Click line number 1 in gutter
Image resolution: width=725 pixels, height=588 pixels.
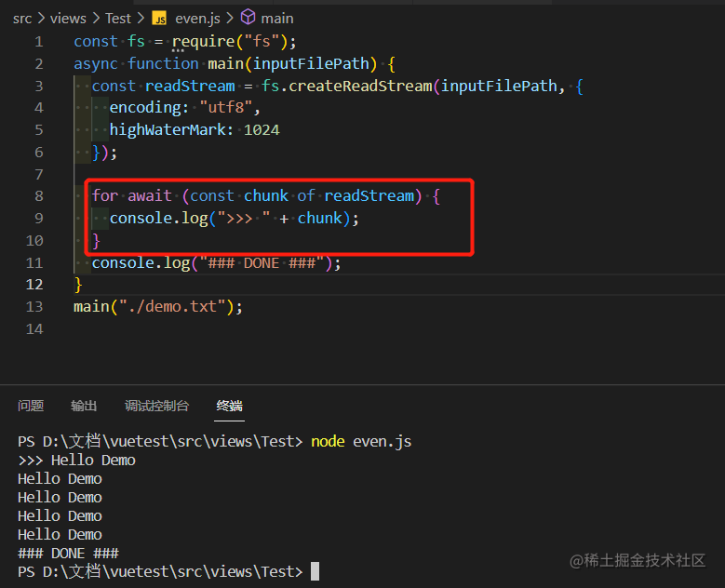coord(39,42)
